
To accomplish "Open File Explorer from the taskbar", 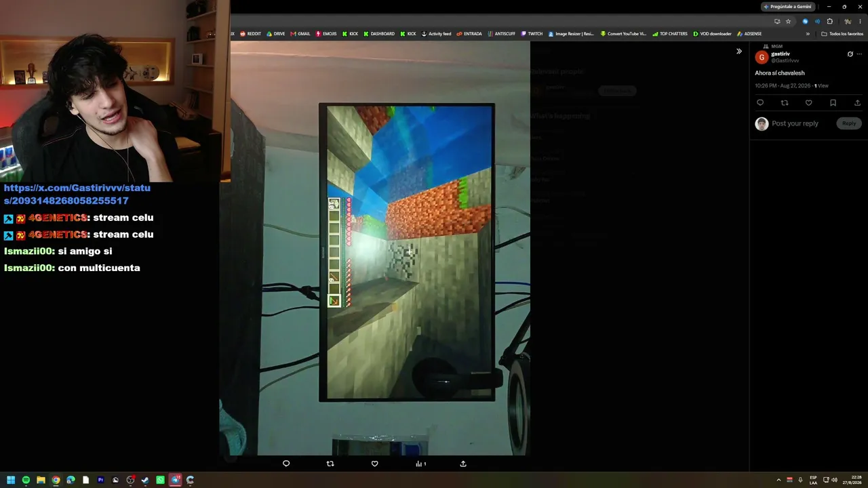I will tap(41, 480).
